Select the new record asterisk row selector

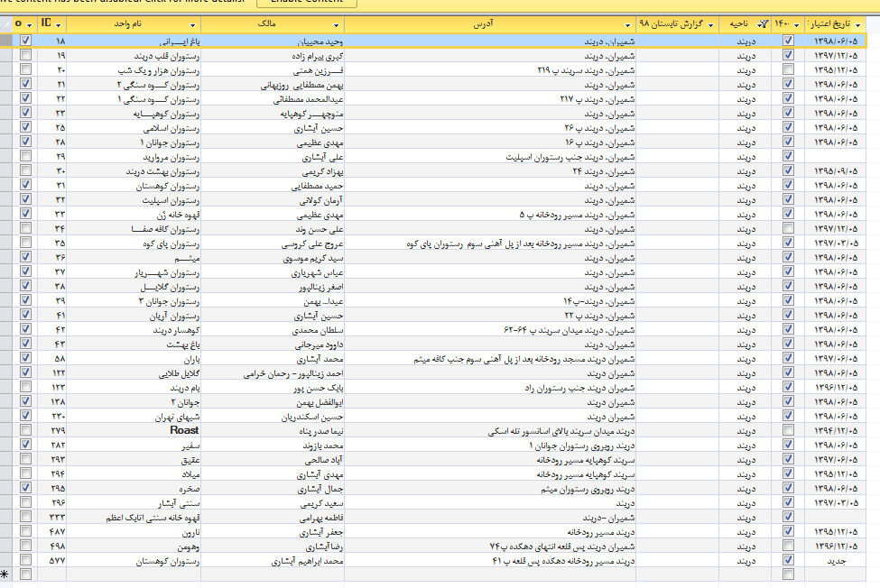pyautogui.click(x=5, y=574)
